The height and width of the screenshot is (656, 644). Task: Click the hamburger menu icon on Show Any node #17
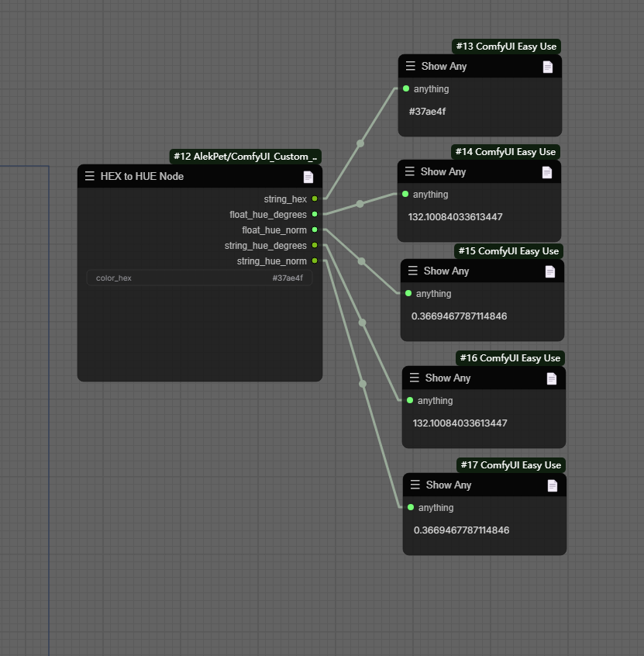pyautogui.click(x=415, y=485)
